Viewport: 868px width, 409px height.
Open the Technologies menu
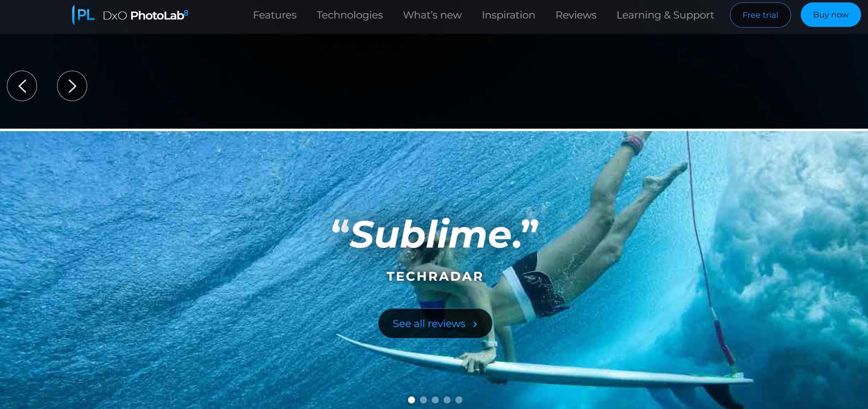point(349,15)
